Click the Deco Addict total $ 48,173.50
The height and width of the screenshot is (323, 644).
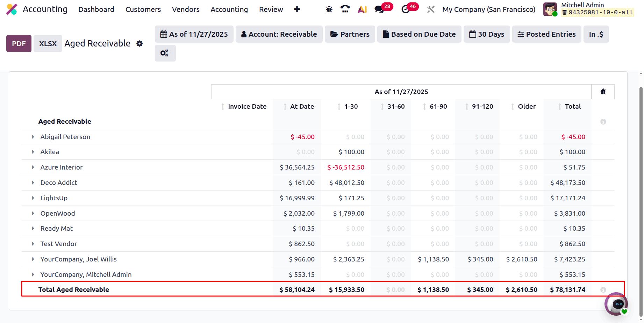568,183
